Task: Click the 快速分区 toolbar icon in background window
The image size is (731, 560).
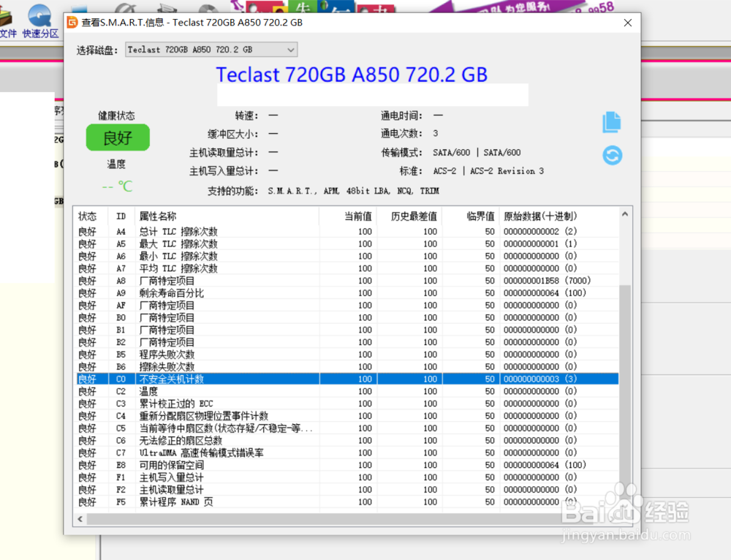Action: pos(40,20)
